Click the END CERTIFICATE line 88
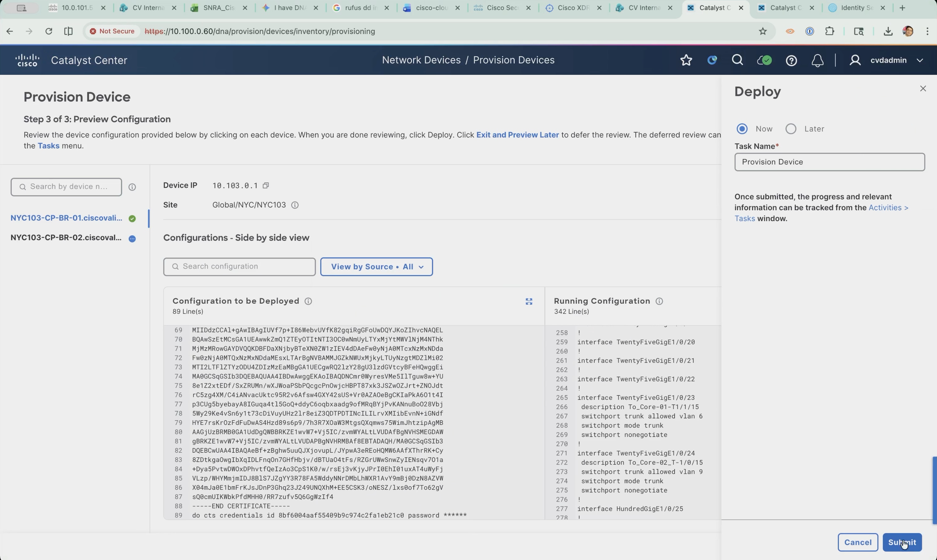This screenshot has height=560, width=937. tap(241, 506)
